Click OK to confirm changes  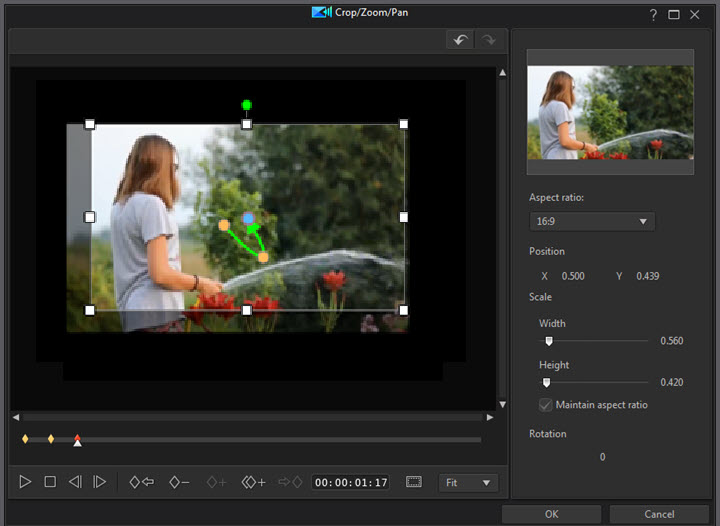point(551,514)
